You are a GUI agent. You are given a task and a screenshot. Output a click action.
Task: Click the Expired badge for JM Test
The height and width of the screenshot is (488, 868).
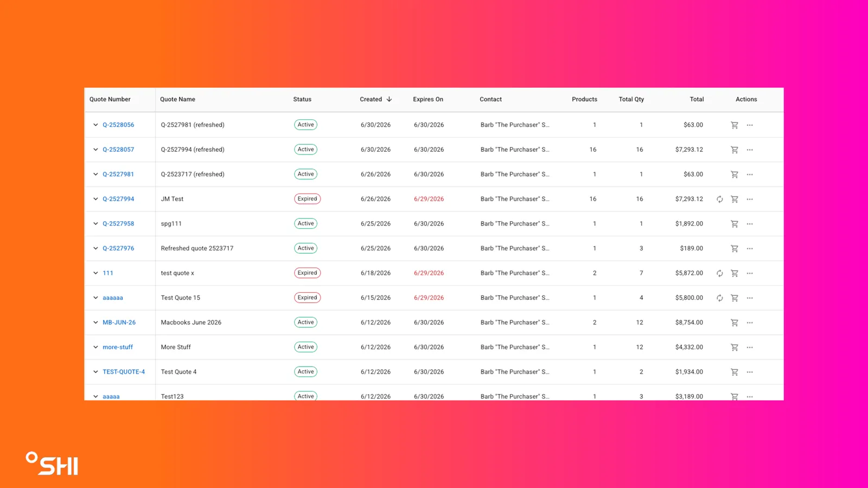(307, 199)
